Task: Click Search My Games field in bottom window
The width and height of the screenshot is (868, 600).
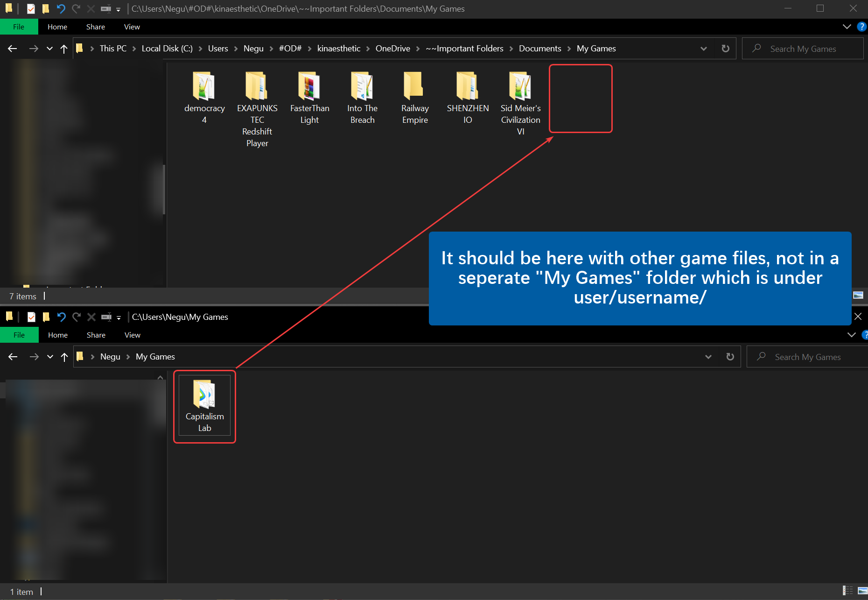Action: (807, 357)
